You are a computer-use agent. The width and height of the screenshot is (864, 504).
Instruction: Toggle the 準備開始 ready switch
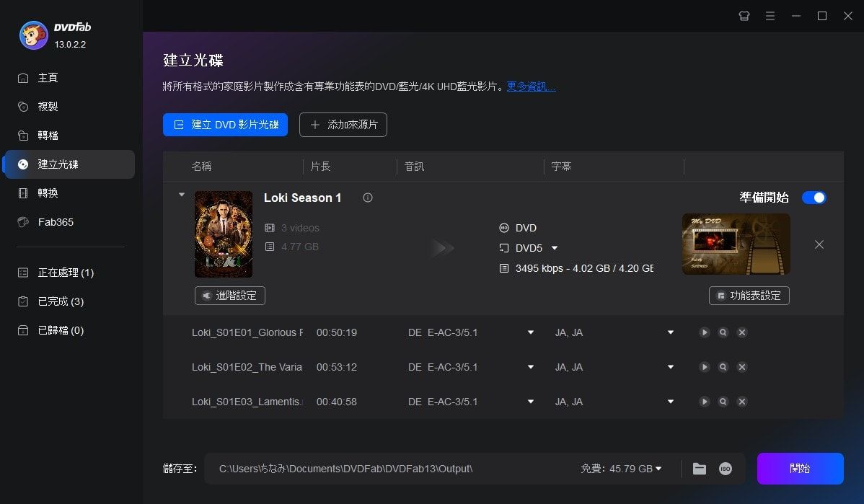click(x=814, y=198)
